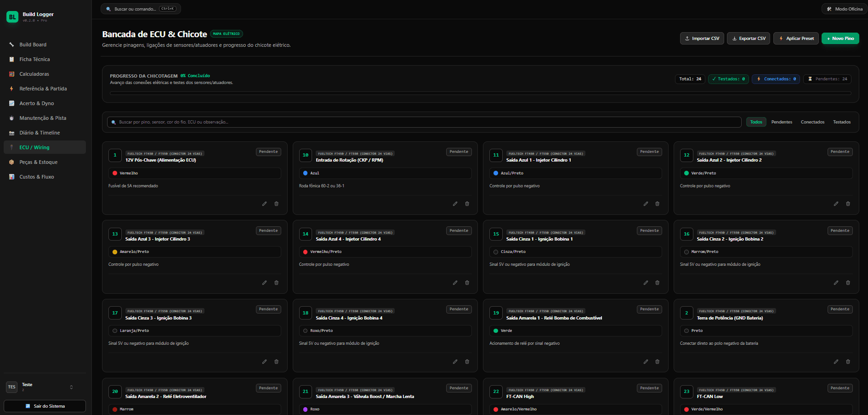Click Importar CSV button

point(702,39)
